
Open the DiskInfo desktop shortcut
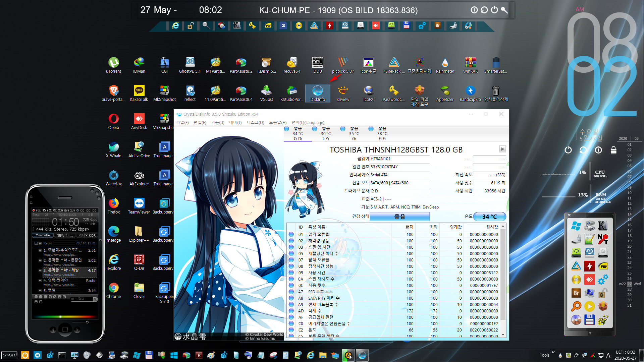(x=317, y=93)
